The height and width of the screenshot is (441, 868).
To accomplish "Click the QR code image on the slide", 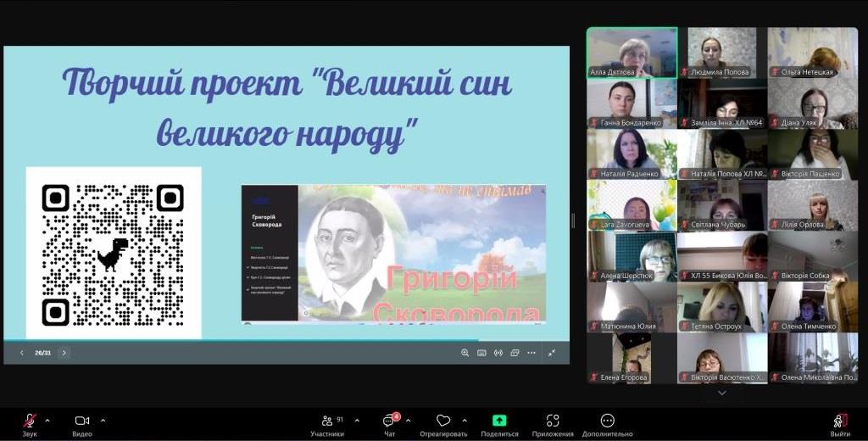I will [114, 253].
